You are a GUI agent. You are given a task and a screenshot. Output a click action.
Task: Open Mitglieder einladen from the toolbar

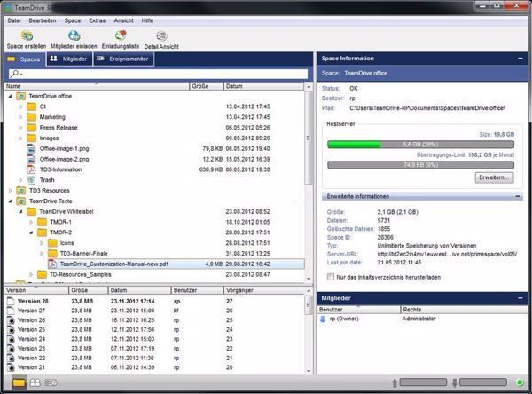(74, 35)
